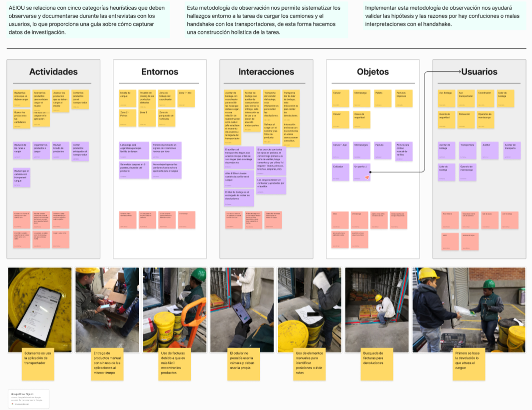Click the heart reaction on the purple sticky
Screen dimensions: 532x410
point(367,177)
